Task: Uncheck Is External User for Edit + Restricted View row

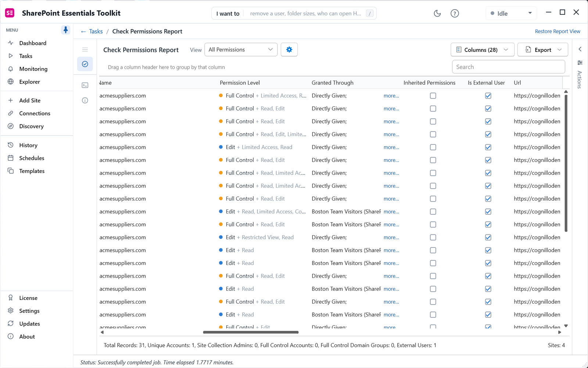Action: tap(488, 237)
